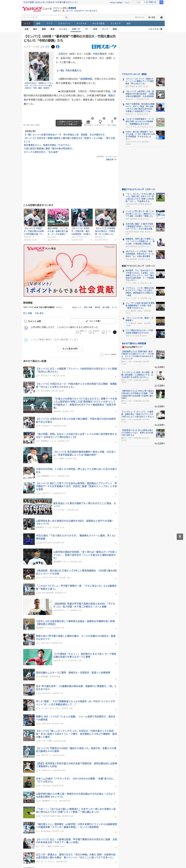Open the 日程・結果 link in 野球情報
The height and width of the screenshot is (868, 186).
(88, 307)
